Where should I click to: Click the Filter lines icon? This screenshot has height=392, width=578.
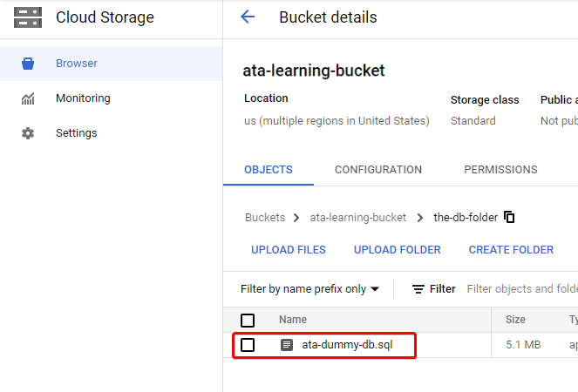(x=418, y=289)
